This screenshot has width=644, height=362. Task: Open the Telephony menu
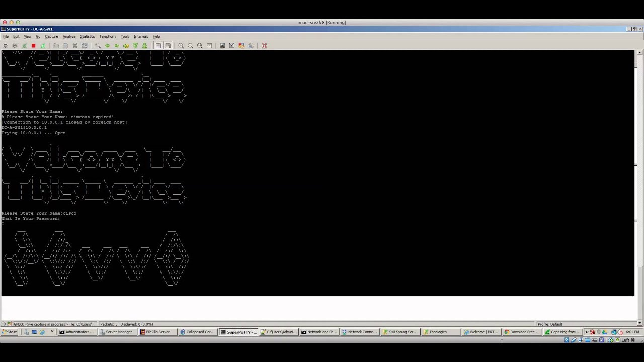point(108,36)
